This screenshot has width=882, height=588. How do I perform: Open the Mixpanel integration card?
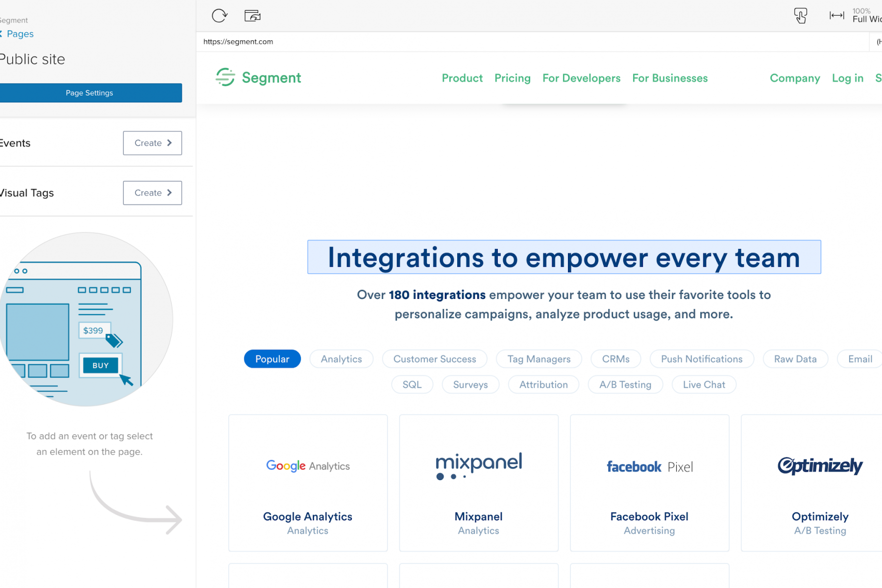tap(479, 483)
